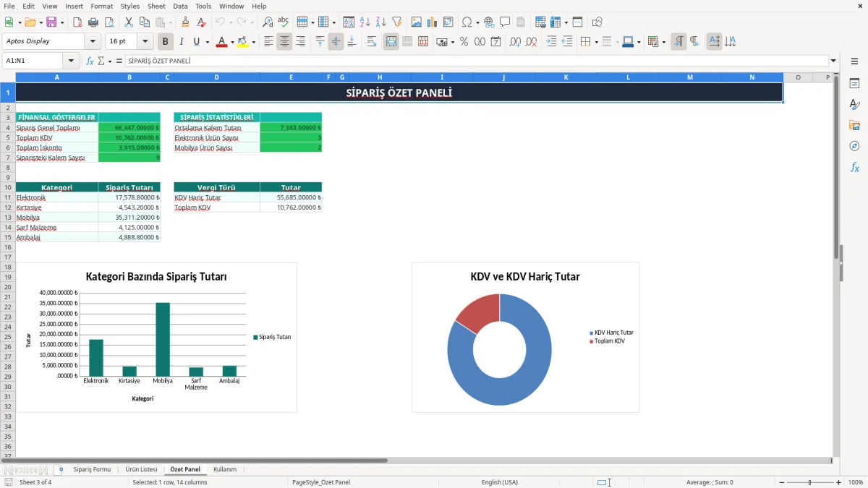Sort descending

click(x=381, y=22)
